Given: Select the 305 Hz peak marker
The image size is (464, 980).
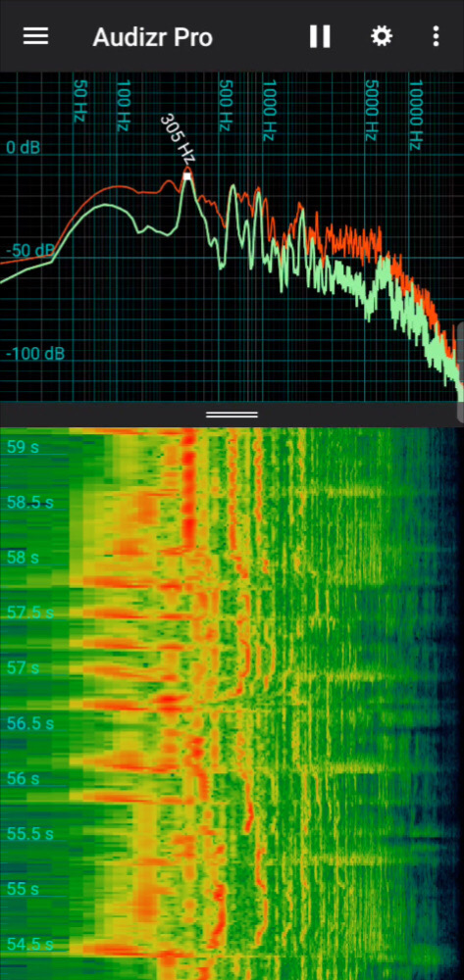Looking at the screenshot, I should (x=187, y=176).
